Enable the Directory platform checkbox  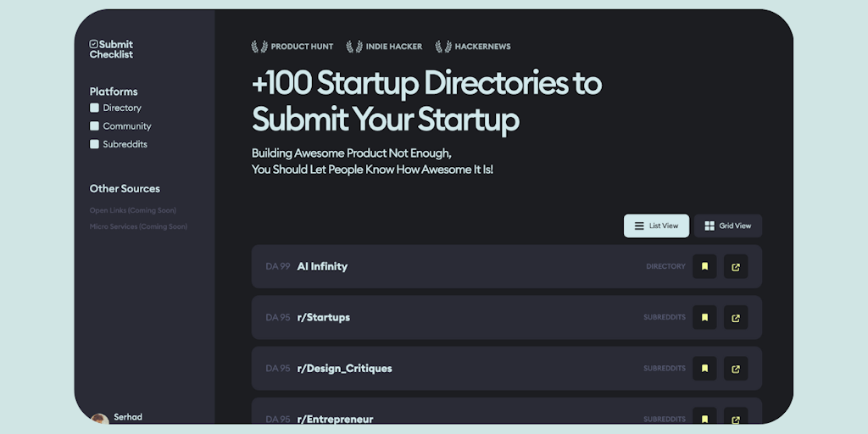(x=95, y=108)
